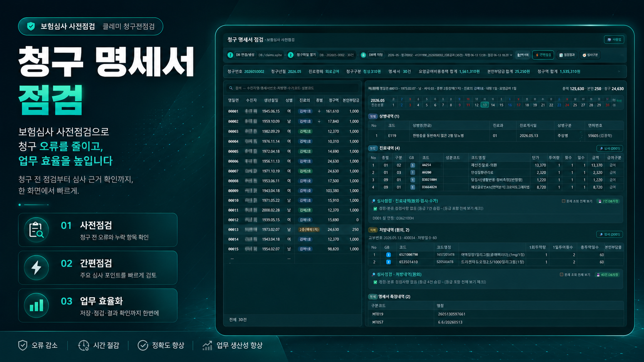
Task: Select day 13 in the calendar strip
Action: (485, 105)
